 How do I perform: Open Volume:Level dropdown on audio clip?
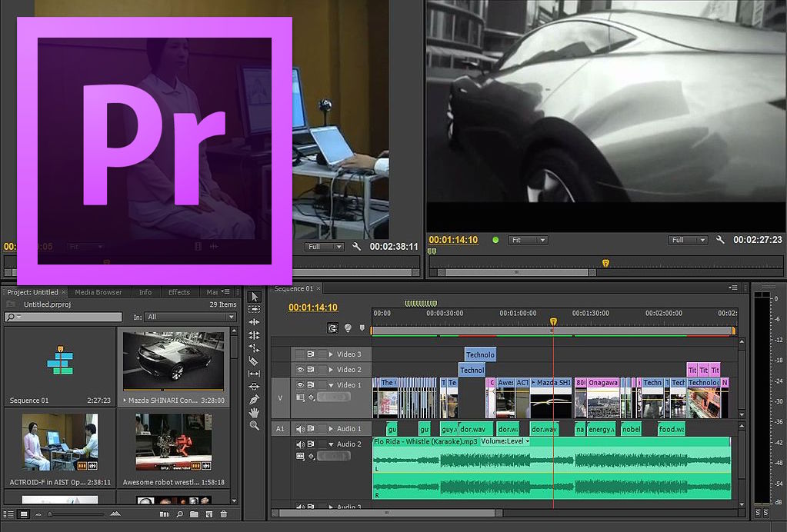(505, 441)
